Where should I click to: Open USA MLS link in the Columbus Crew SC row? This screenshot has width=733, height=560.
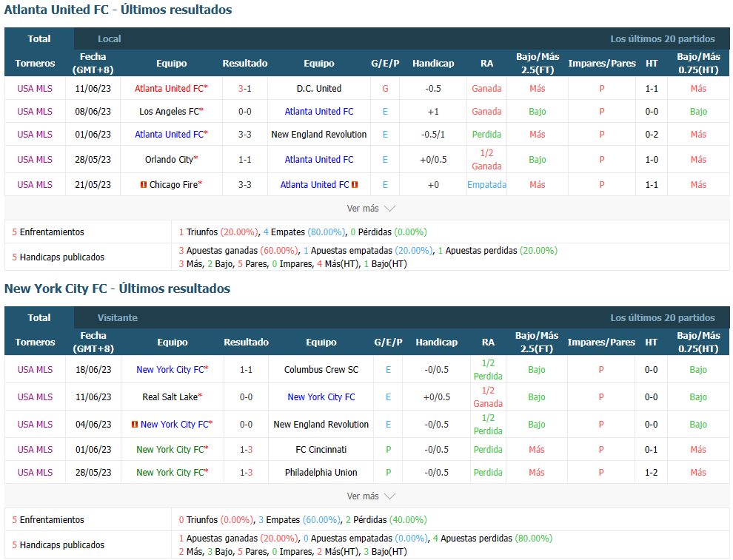[x=35, y=370]
